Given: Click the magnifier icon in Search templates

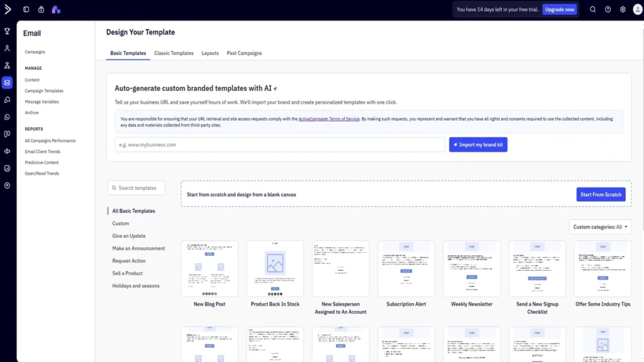Looking at the screenshot, I should click(x=114, y=188).
